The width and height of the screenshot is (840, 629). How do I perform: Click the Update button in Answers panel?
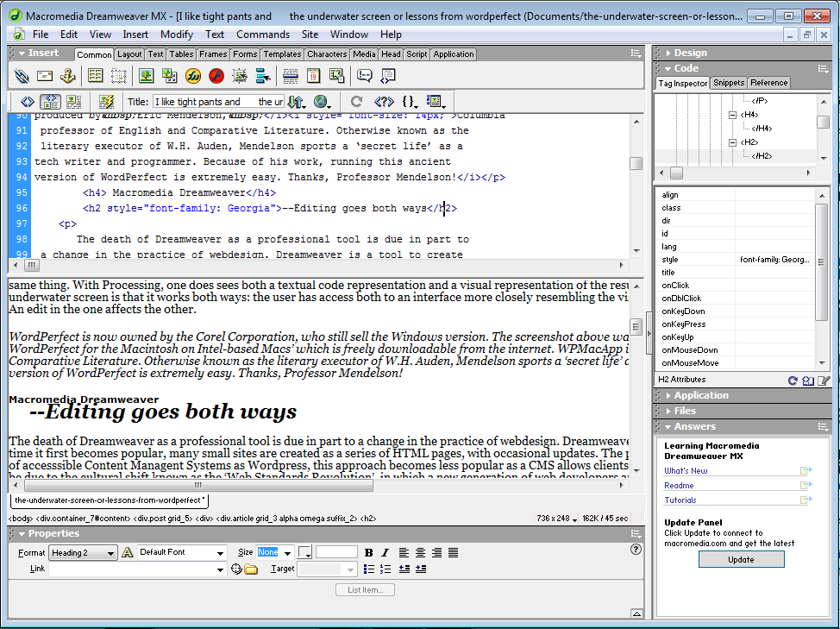point(741,559)
